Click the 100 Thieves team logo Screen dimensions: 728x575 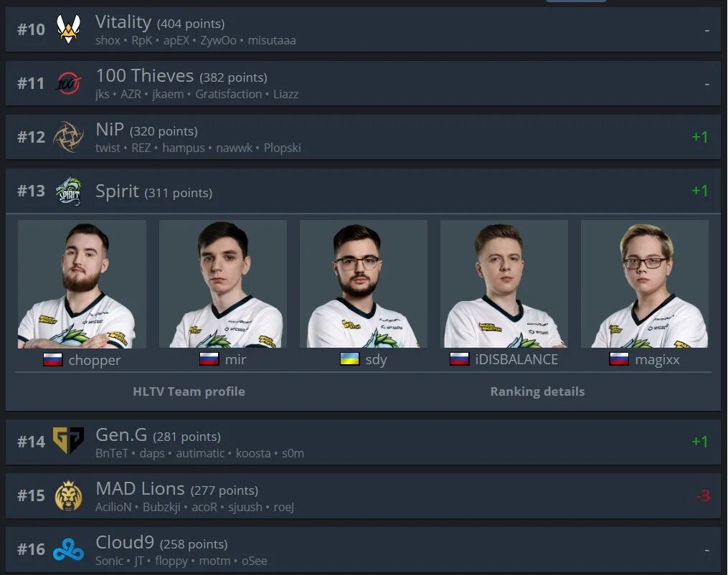coord(68,83)
